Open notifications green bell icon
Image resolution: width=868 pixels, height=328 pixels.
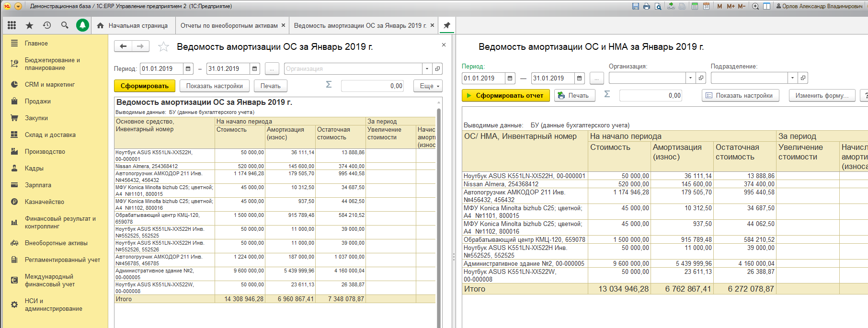82,25
